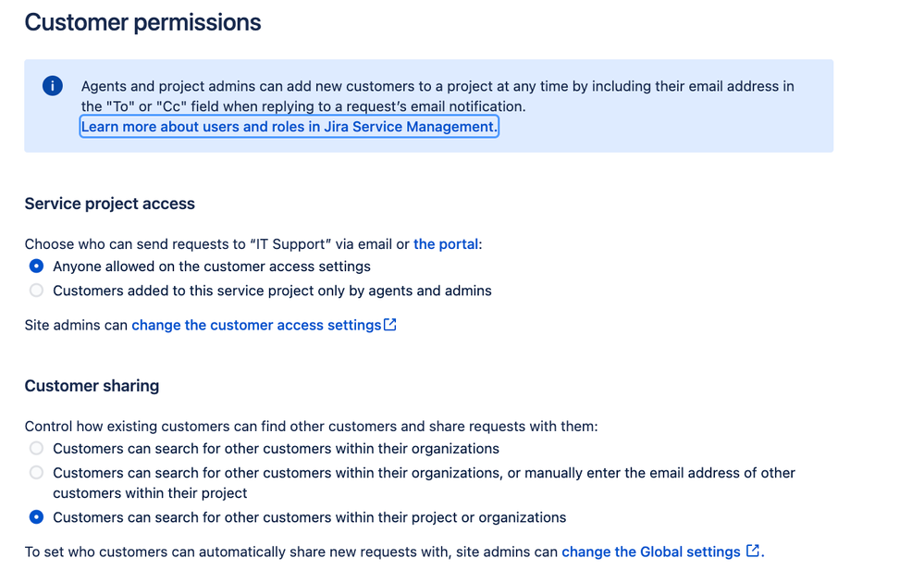Click the "Customer sharing" section heading
Screen dimensions: 924x583
tap(92, 386)
